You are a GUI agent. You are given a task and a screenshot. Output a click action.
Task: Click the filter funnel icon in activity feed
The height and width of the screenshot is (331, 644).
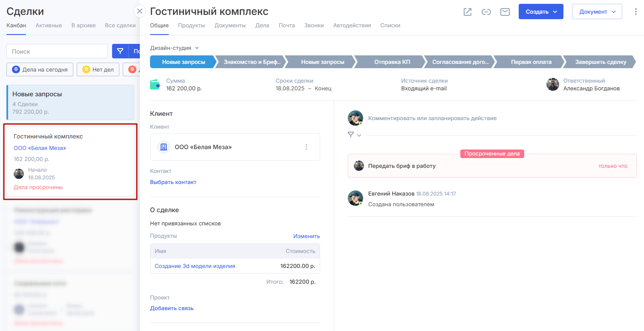(x=351, y=135)
